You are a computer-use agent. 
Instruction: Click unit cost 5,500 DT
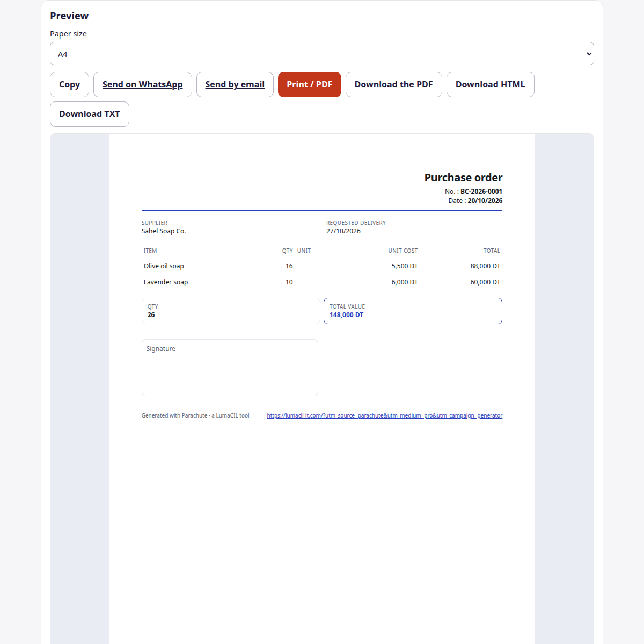[405, 266]
